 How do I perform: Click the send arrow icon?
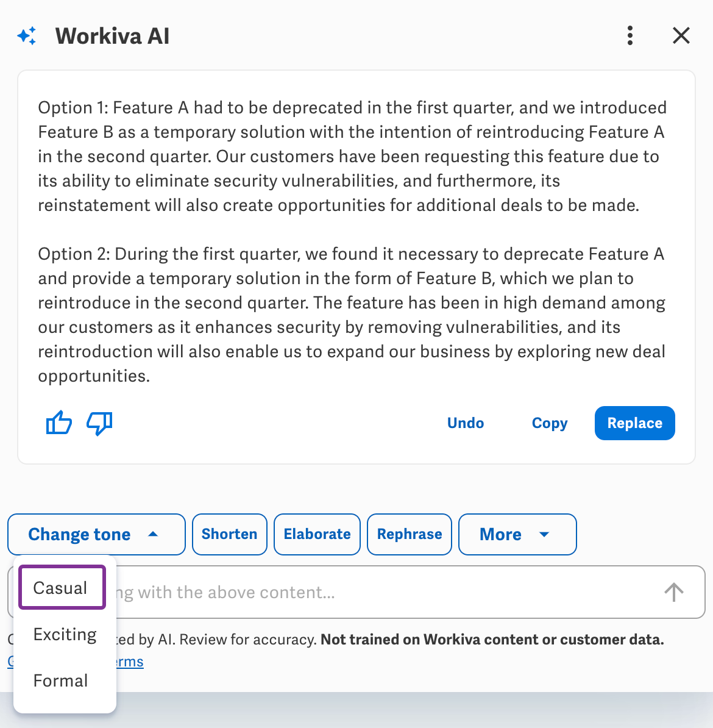coord(673,592)
